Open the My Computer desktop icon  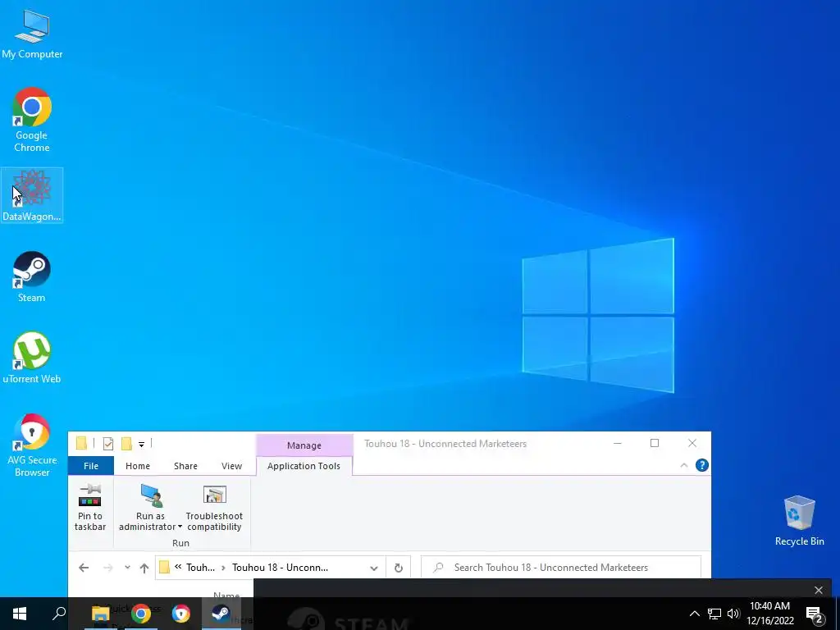(32, 33)
